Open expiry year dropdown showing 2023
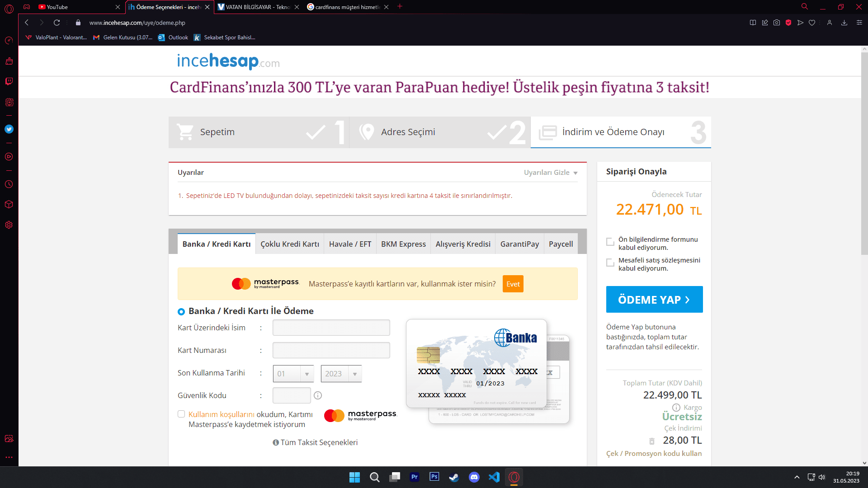This screenshot has height=488, width=868. pos(341,374)
